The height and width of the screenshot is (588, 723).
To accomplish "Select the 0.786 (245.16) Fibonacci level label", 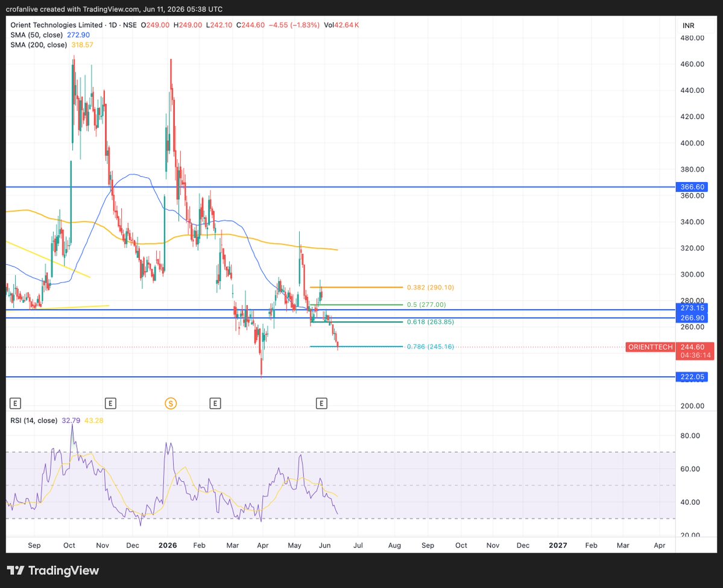I will [430, 346].
